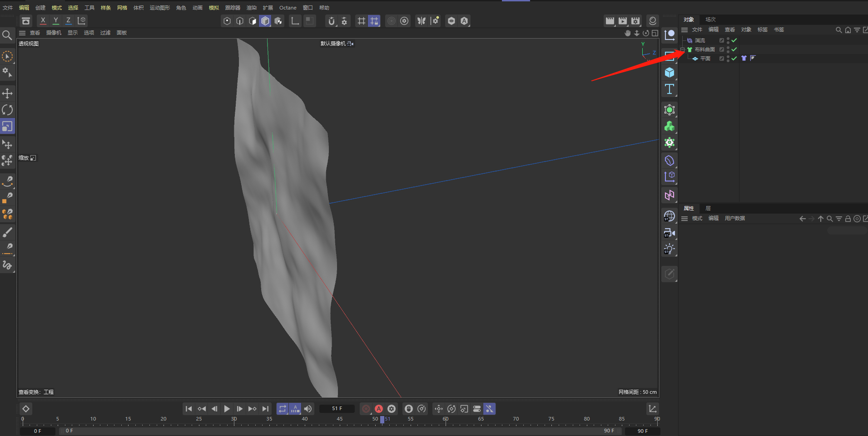
Task: Switch to 场次 tab
Action: click(710, 20)
